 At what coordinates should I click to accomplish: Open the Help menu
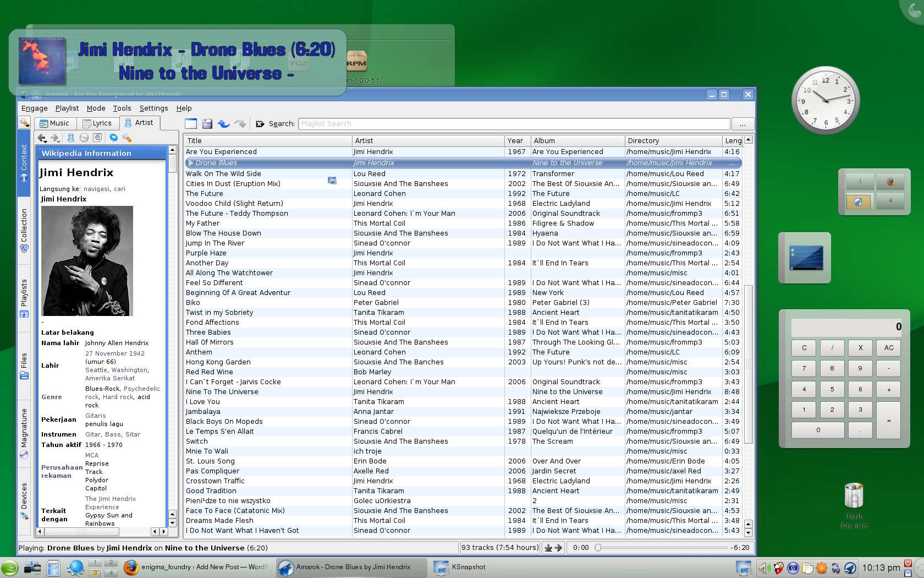(x=184, y=108)
